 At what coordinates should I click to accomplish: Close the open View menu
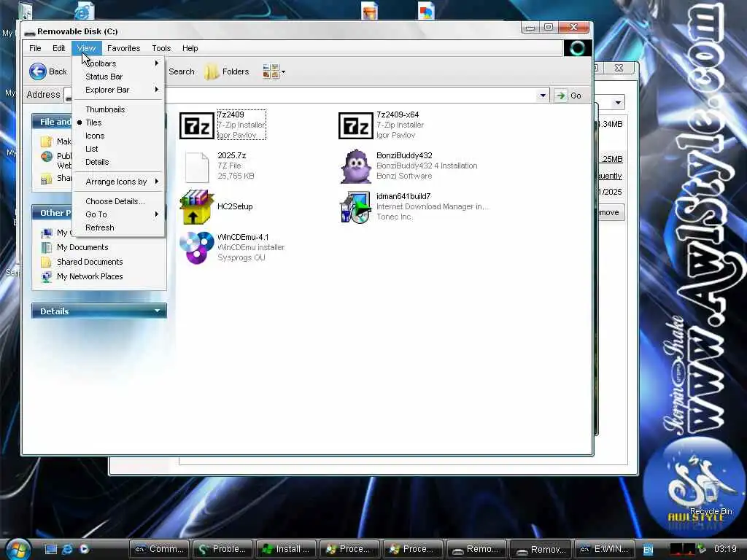(x=86, y=48)
